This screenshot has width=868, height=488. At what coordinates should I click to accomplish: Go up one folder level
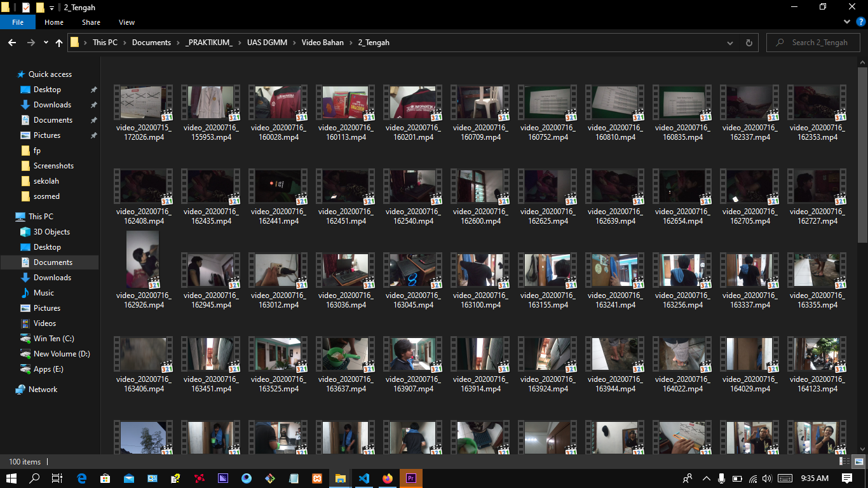pyautogui.click(x=59, y=43)
